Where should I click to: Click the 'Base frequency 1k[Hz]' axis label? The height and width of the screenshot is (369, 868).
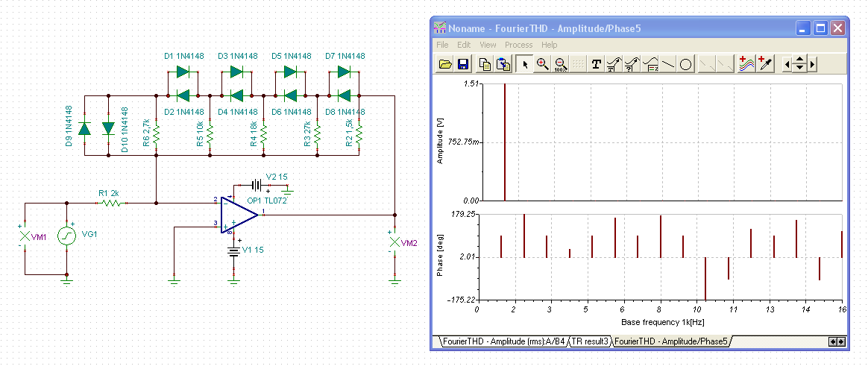coord(663,322)
